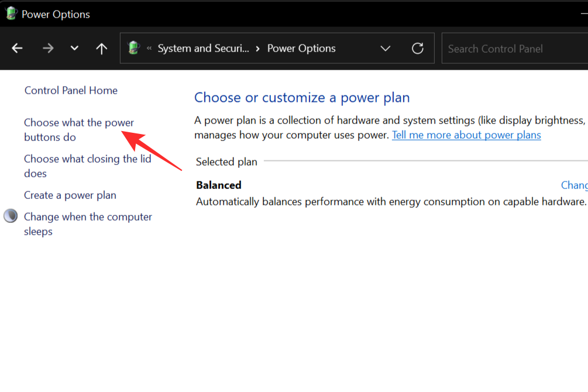This screenshot has height=392, width=588.
Task: Open Control Panel Home
Action: (x=71, y=90)
